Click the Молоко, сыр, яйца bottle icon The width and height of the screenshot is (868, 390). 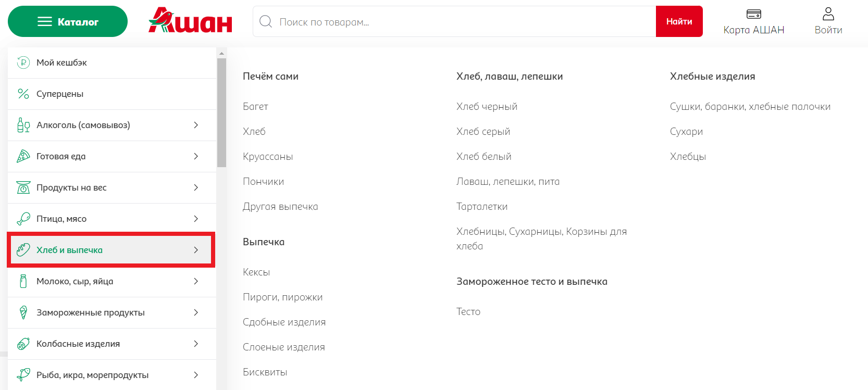point(23,281)
